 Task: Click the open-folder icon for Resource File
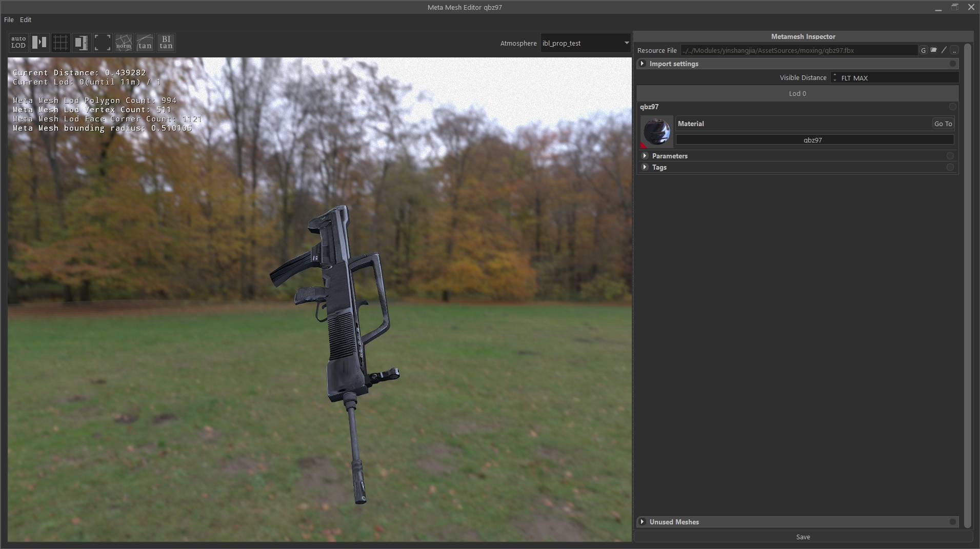934,50
